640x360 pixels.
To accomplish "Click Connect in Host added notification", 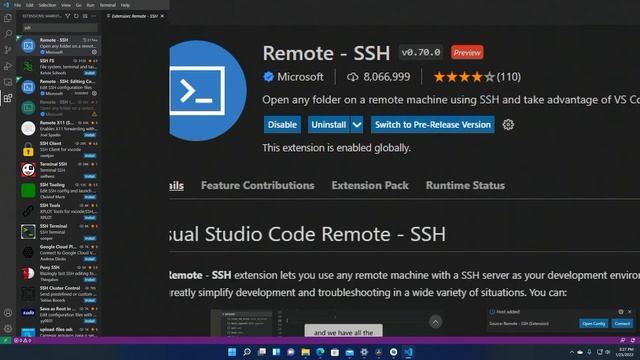I will (x=622, y=324).
